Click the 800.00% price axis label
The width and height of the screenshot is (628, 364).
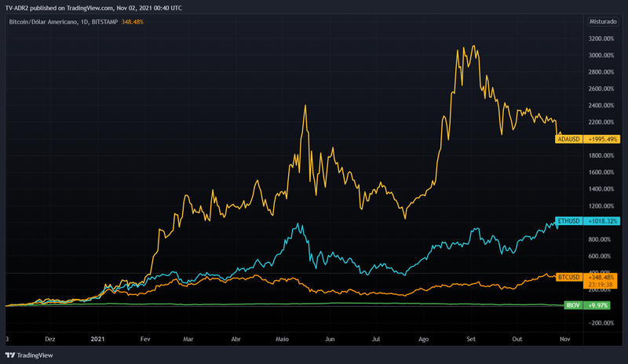[600, 239]
